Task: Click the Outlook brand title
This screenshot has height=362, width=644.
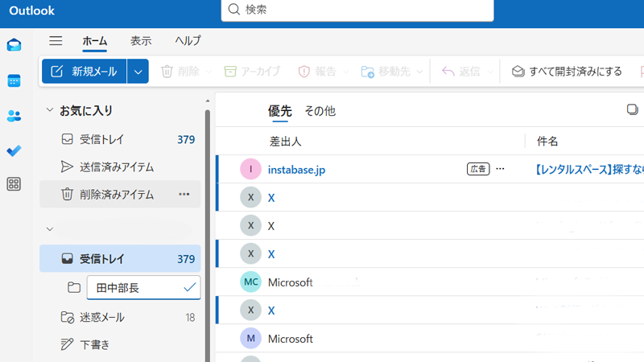Action: pos(31,10)
